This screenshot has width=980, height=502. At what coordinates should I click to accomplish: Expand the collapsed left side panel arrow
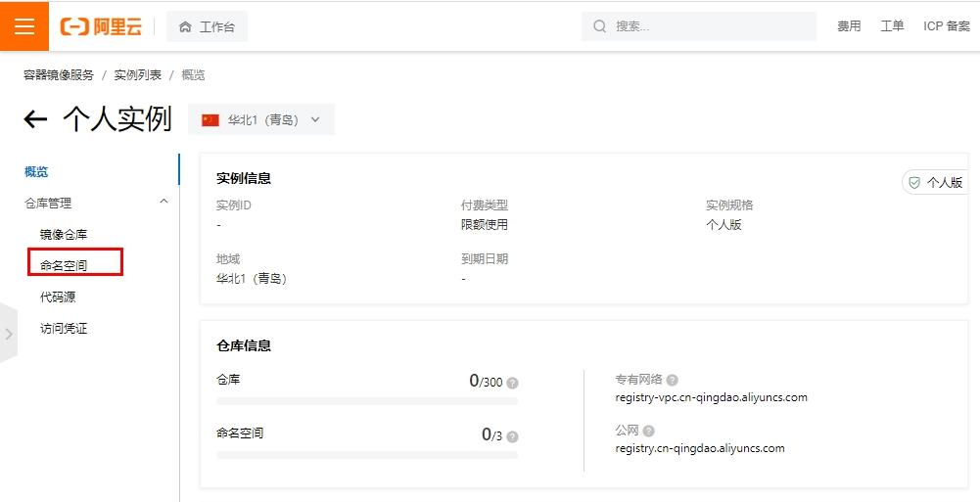tap(9, 334)
